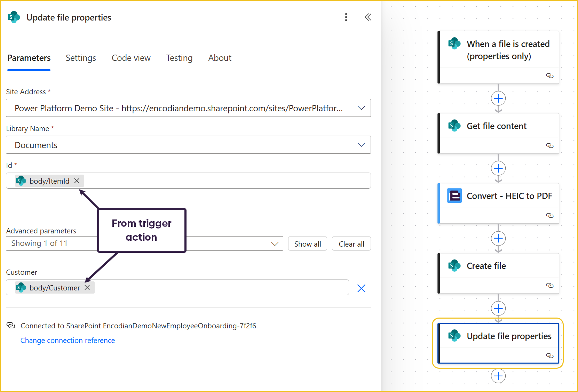
Task: Add step below Update file properties
Action: pyautogui.click(x=498, y=376)
